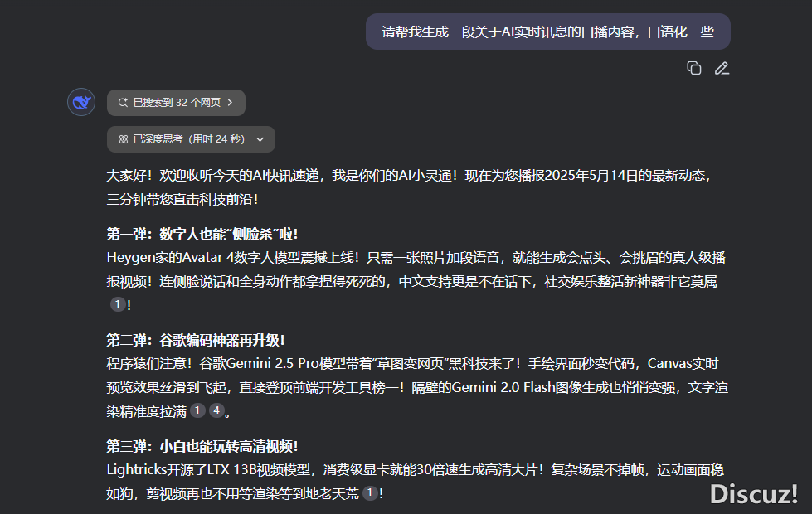Open citation 4 after 精准度拉满

click(216, 411)
